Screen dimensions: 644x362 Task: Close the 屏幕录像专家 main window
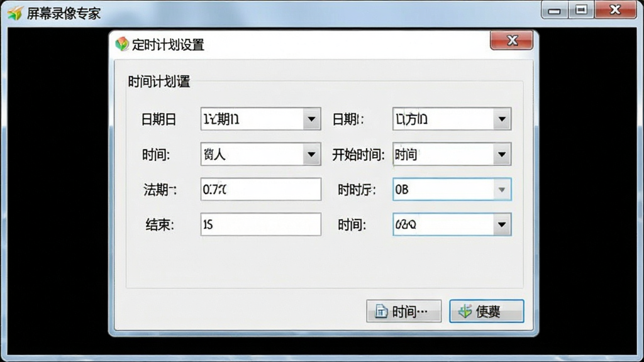(615, 10)
